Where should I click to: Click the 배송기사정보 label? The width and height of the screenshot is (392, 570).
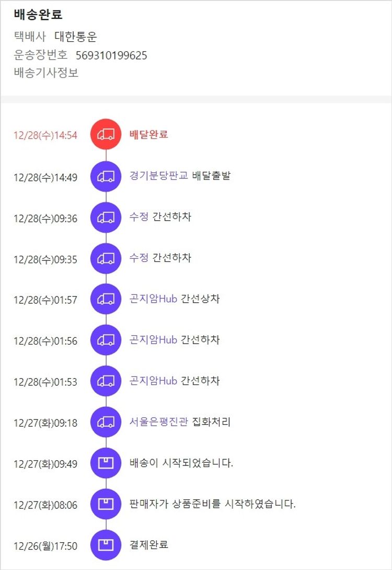[x=46, y=73]
